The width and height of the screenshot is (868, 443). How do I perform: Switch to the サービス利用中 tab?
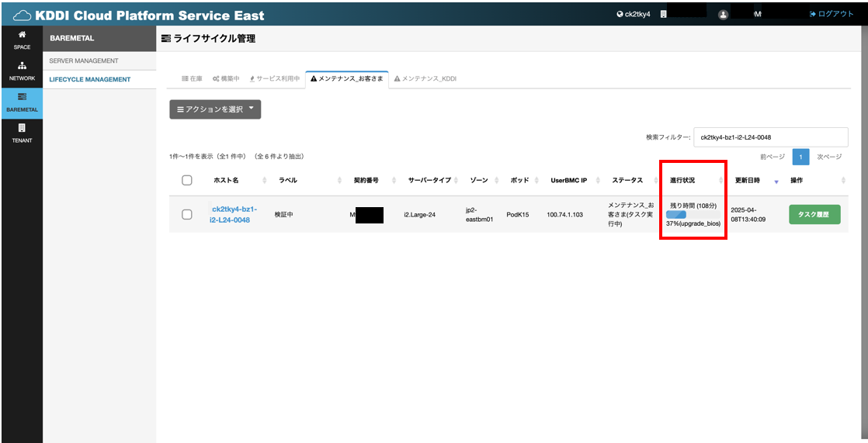pyautogui.click(x=275, y=79)
